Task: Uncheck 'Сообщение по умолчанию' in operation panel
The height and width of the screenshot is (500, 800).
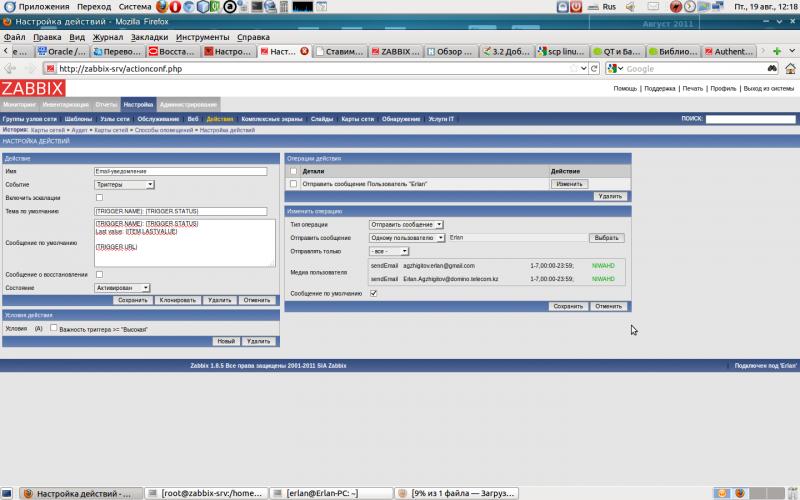Action: click(x=373, y=293)
